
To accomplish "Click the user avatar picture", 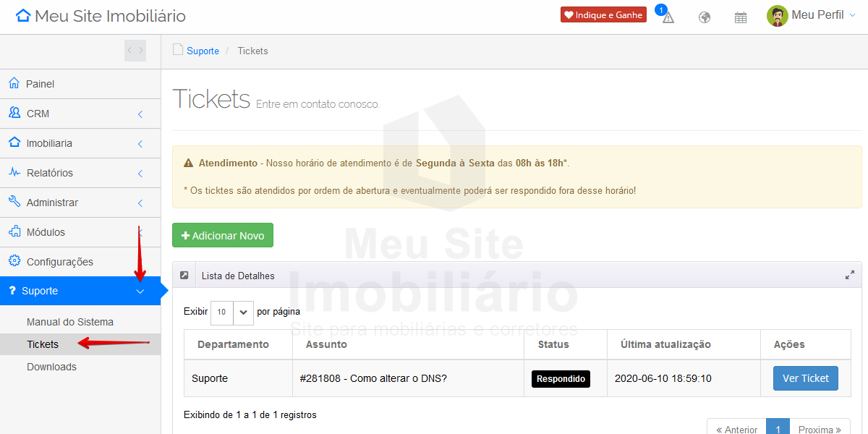I will tap(777, 16).
